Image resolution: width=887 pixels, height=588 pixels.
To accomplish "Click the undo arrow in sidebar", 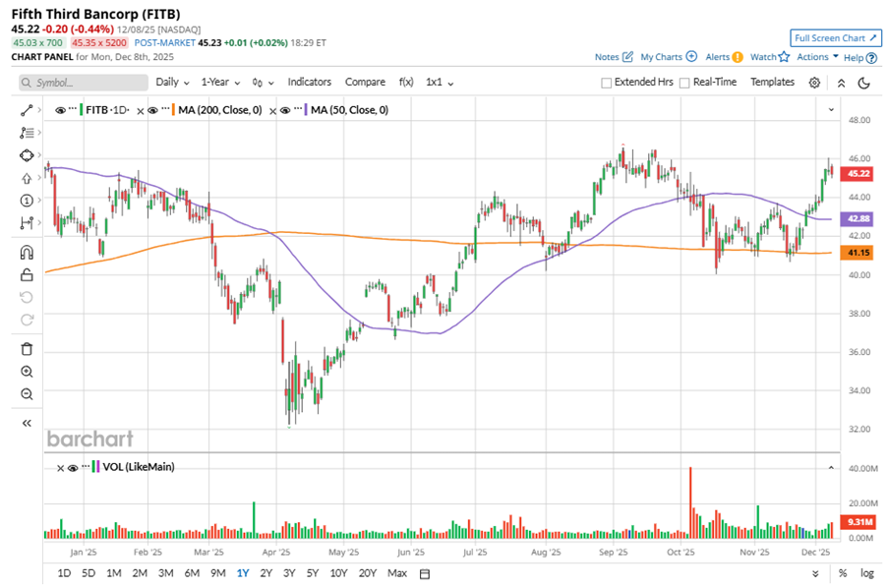I will pyautogui.click(x=27, y=297).
